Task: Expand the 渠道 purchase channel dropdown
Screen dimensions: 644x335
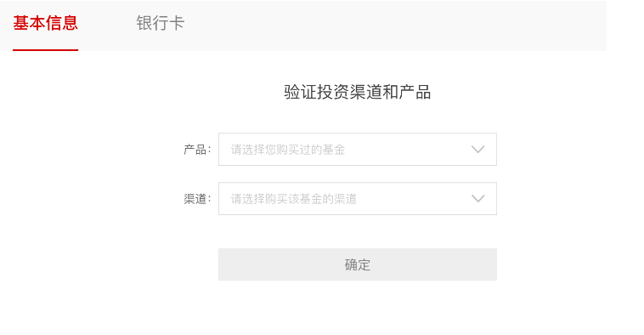Action: pos(358,198)
